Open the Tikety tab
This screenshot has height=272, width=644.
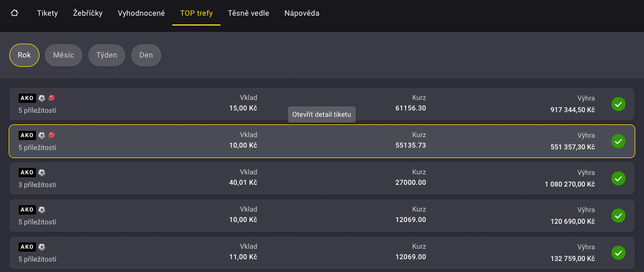pos(47,13)
